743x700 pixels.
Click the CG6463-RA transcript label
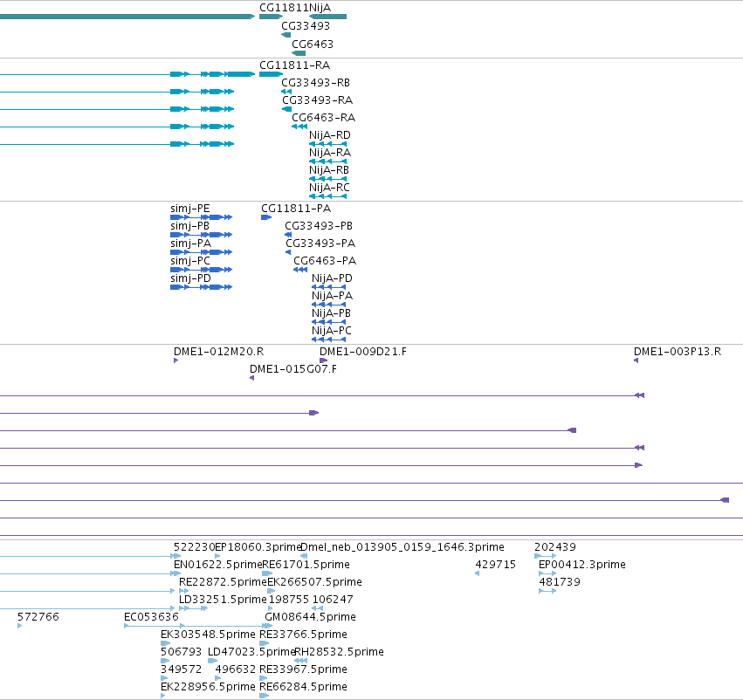(323, 118)
